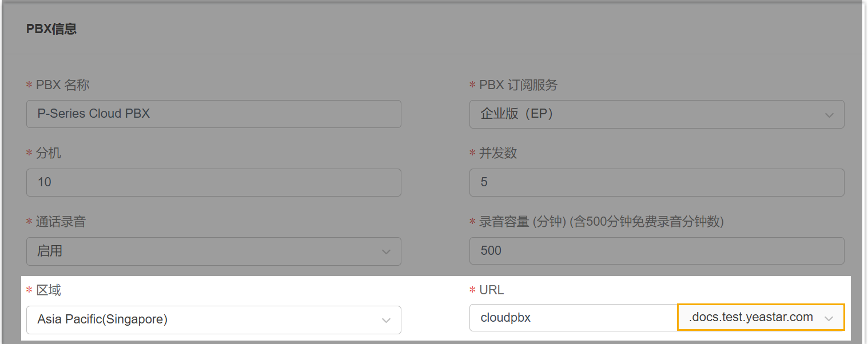The height and width of the screenshot is (344, 868).
Task: Click the PBX信息 section heading
Action: pyautogui.click(x=51, y=29)
